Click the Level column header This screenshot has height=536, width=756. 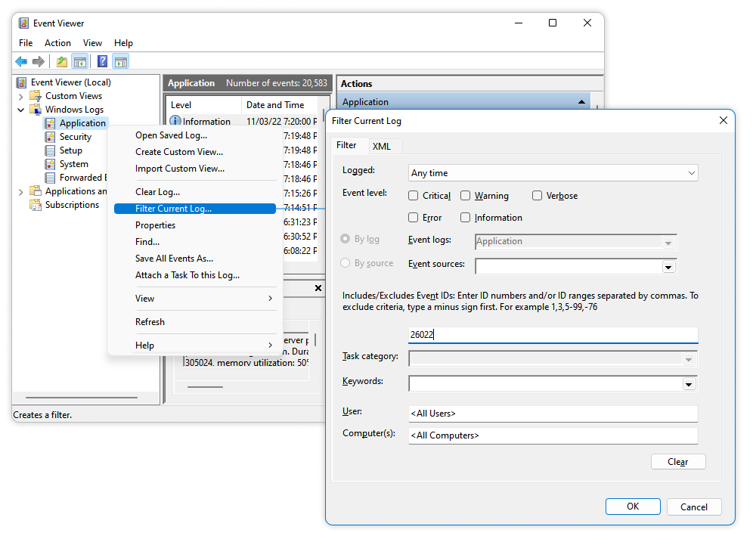point(204,105)
